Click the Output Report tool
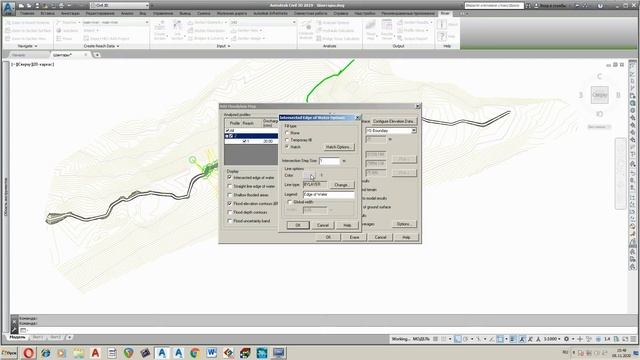This screenshot has width=640, height=360. tap(413, 39)
